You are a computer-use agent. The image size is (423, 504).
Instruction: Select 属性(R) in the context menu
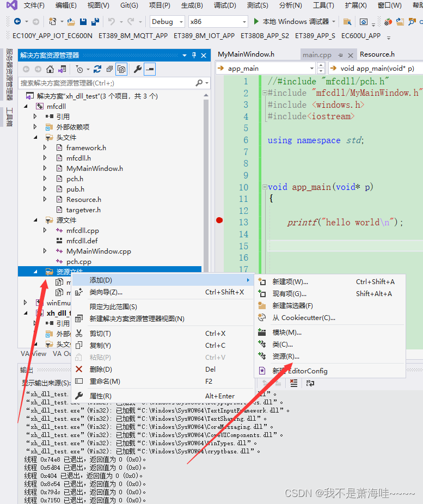(163, 396)
